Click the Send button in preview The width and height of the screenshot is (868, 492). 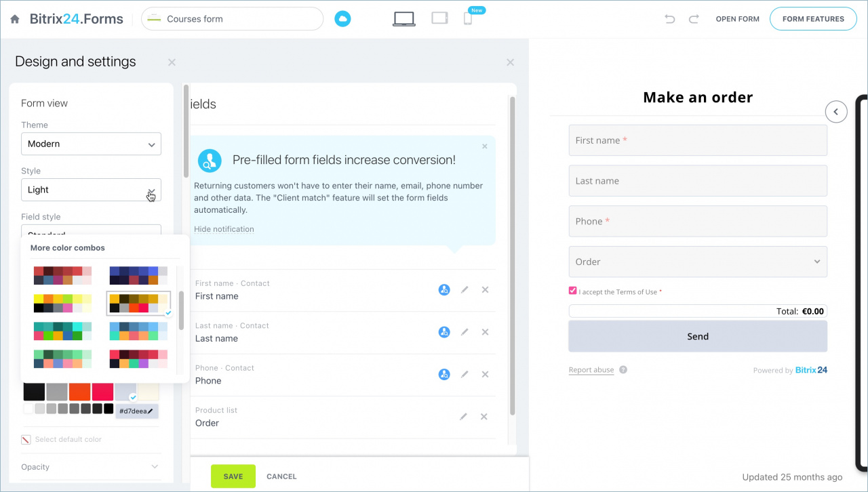click(x=698, y=336)
